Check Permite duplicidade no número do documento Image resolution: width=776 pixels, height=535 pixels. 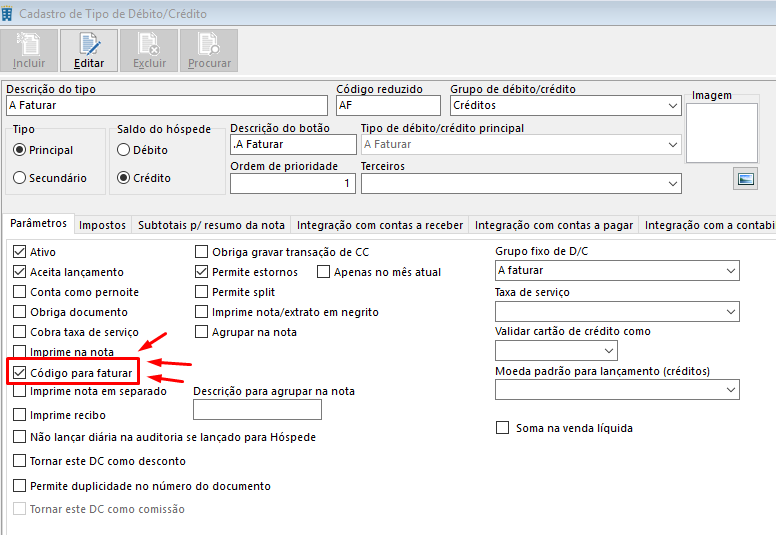19,486
